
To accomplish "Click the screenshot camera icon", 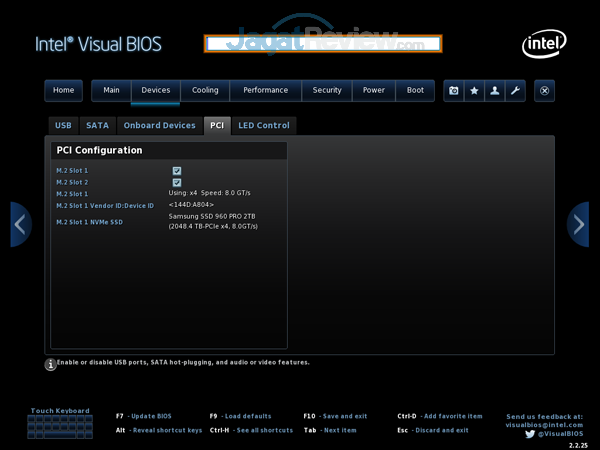I will pyautogui.click(x=454, y=90).
